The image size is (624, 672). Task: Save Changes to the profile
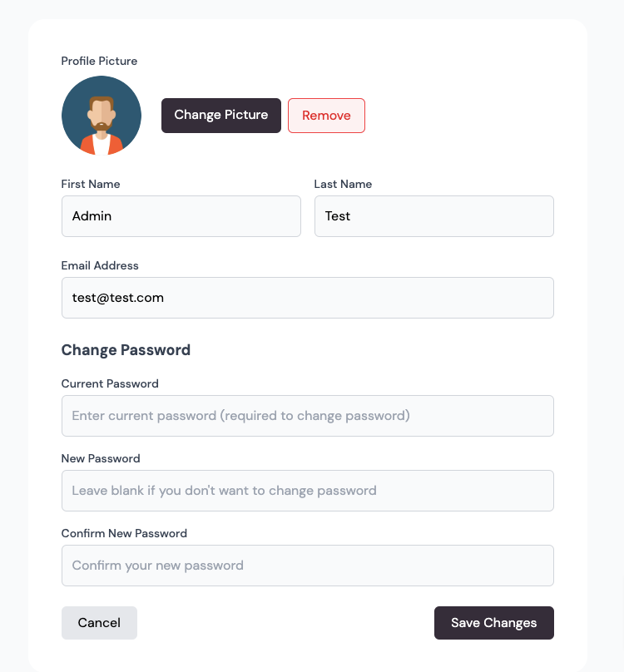click(493, 623)
